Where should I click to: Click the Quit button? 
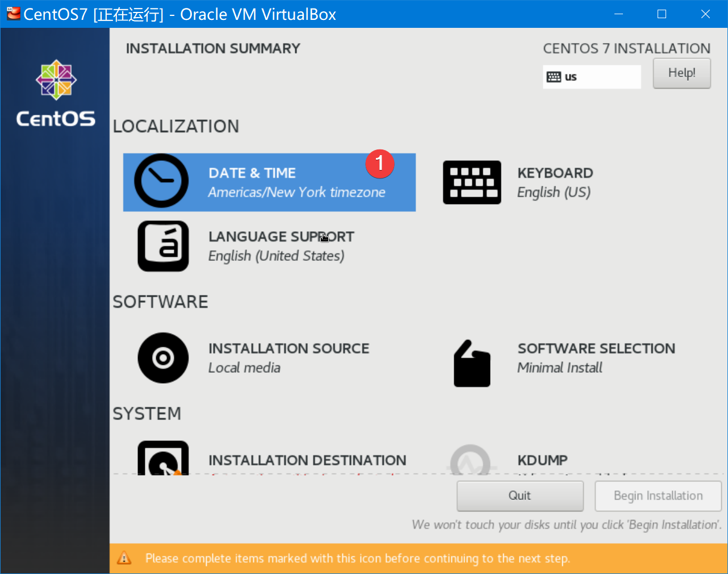point(520,496)
